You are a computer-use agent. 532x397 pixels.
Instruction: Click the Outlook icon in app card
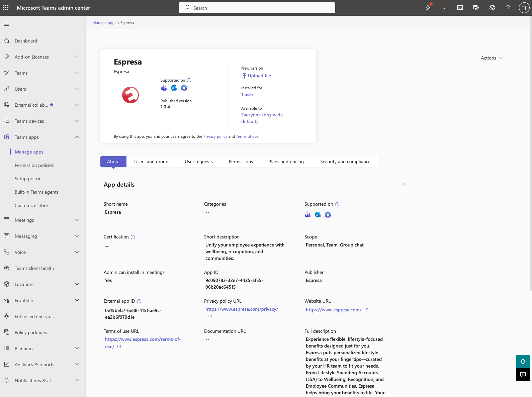tap(174, 88)
